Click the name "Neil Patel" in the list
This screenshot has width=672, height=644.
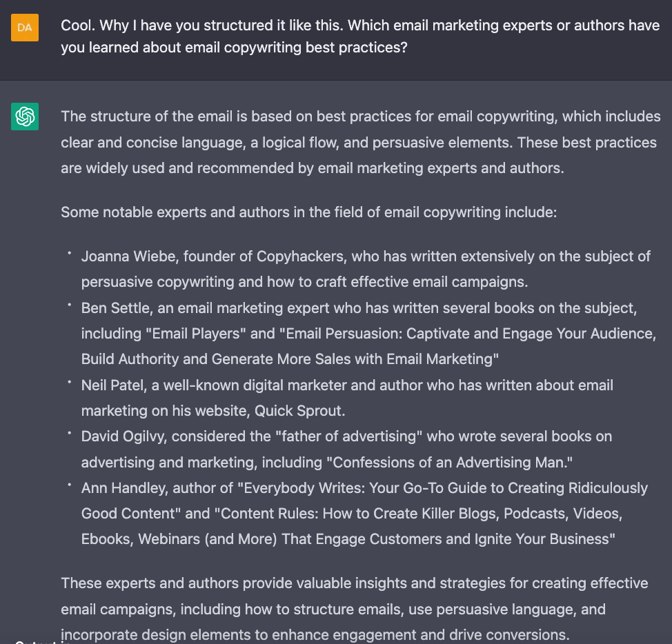pyautogui.click(x=110, y=385)
